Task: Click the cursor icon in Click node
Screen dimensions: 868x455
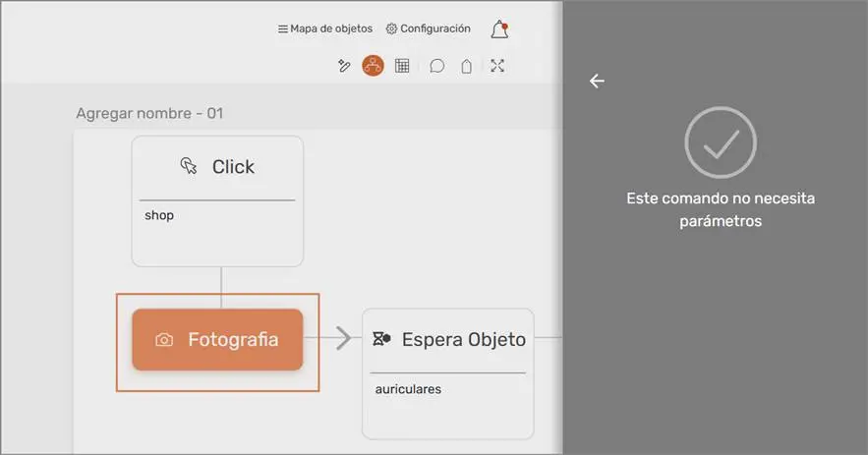Action: pyautogui.click(x=189, y=166)
